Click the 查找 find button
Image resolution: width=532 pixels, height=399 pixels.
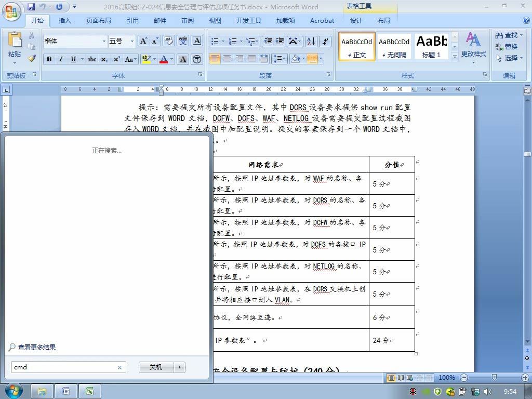(509, 35)
